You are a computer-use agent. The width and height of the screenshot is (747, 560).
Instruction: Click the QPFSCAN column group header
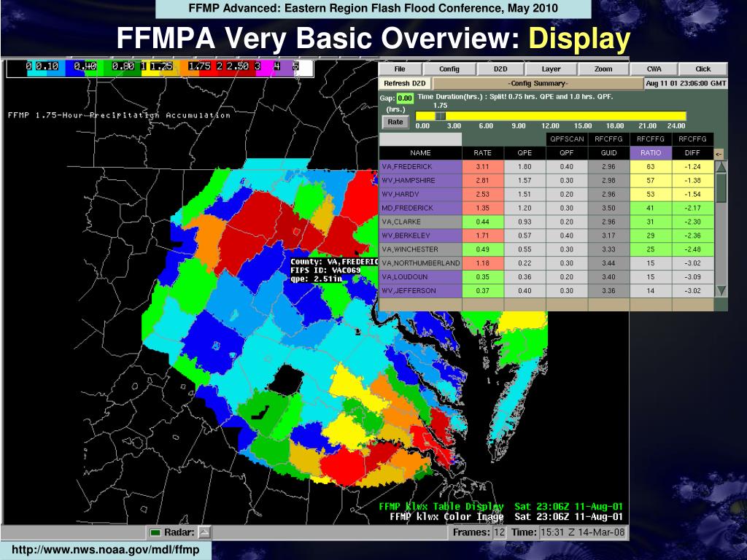(x=566, y=139)
